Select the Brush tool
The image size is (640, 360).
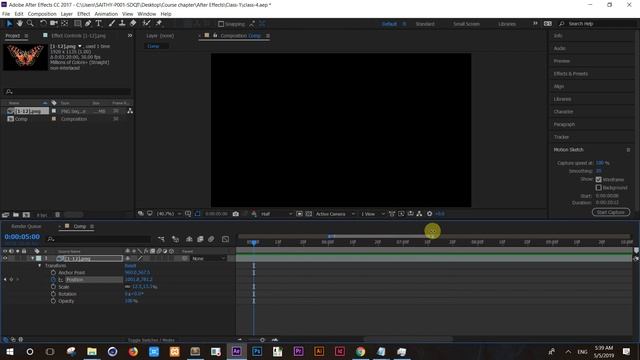point(111,24)
